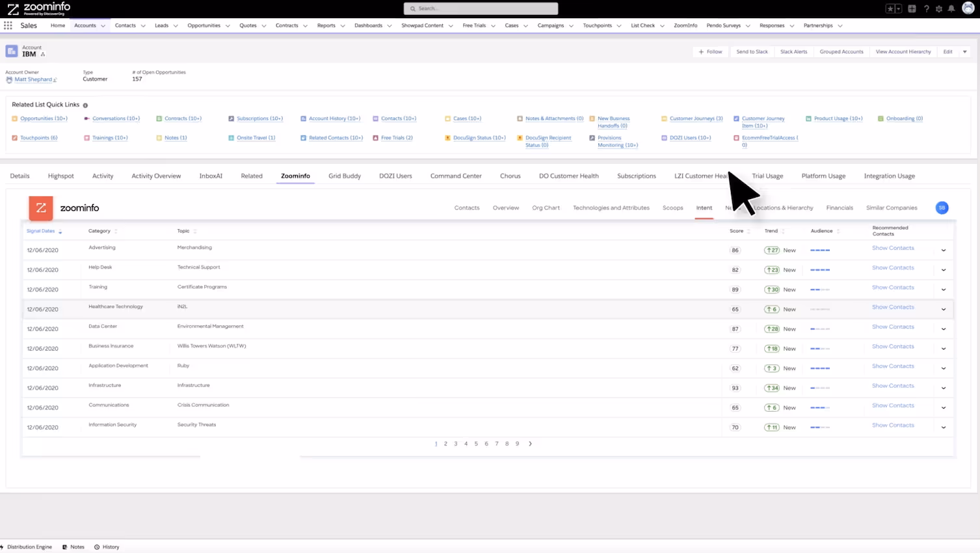Sort by the Score column arrow
This screenshot has height=553, width=980.
pyautogui.click(x=748, y=231)
